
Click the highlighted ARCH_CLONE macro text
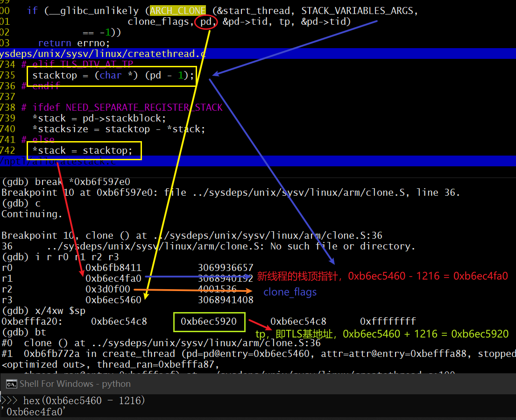coord(178,11)
